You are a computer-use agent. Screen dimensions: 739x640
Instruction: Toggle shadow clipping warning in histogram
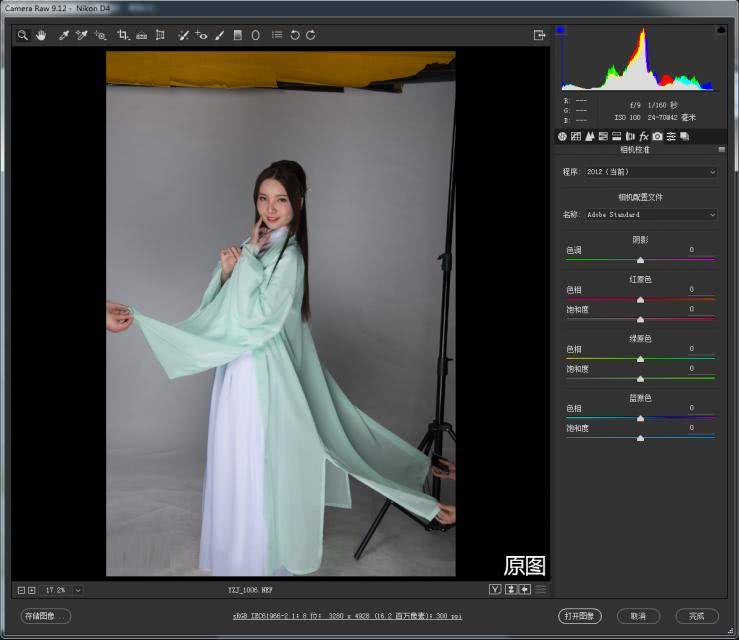tap(561, 31)
